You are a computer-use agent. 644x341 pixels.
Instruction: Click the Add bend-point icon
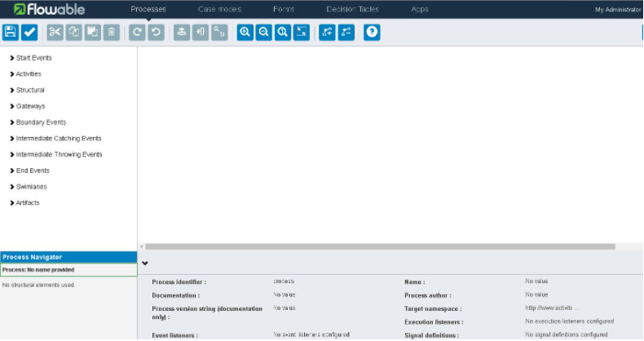pos(328,32)
